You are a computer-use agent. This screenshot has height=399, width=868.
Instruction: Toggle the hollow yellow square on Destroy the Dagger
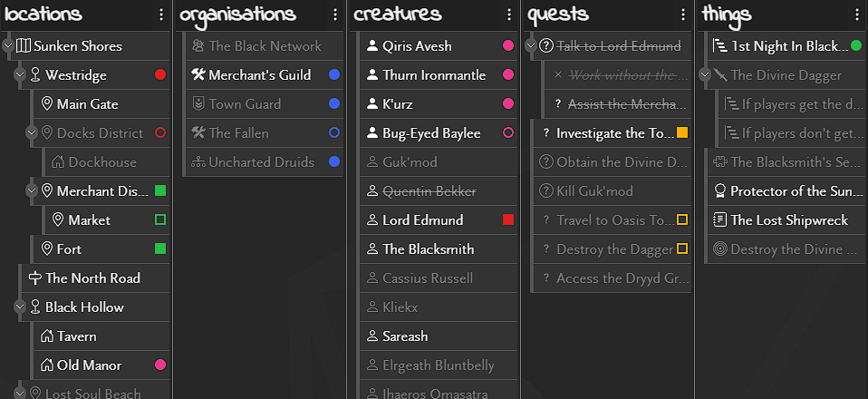682,248
